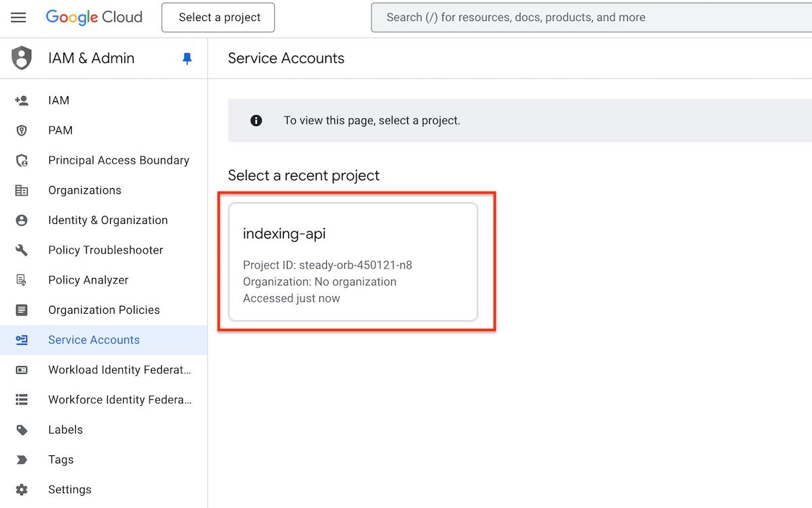The width and height of the screenshot is (812, 508).
Task: Click the PAM shield icon
Action: 22,131
